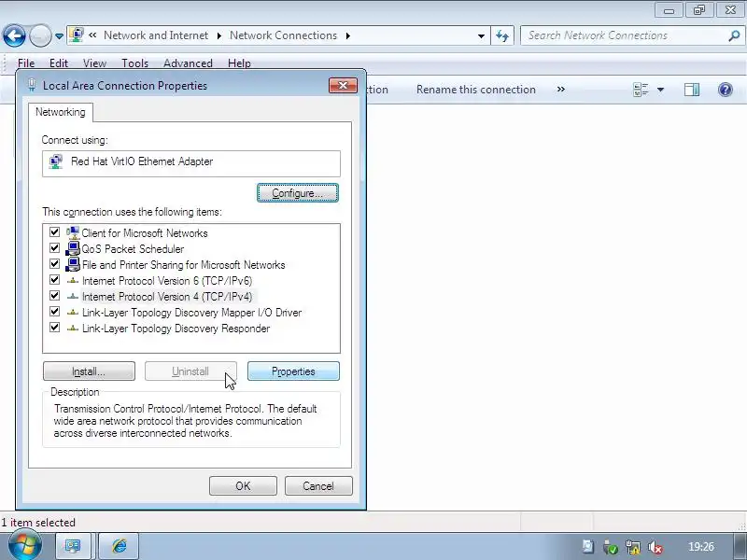Open the Help menu
Screen dimensions: 747x560
(x=239, y=63)
